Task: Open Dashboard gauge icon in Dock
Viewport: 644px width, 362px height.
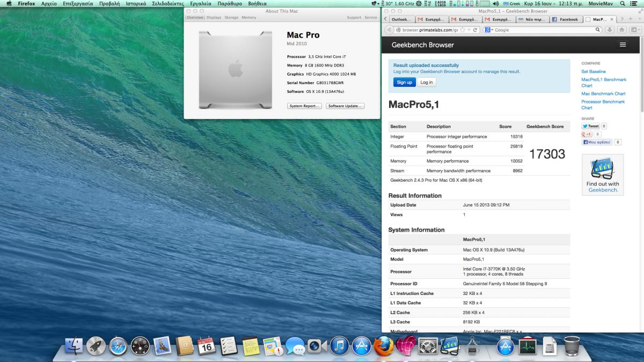Action: click(140, 346)
